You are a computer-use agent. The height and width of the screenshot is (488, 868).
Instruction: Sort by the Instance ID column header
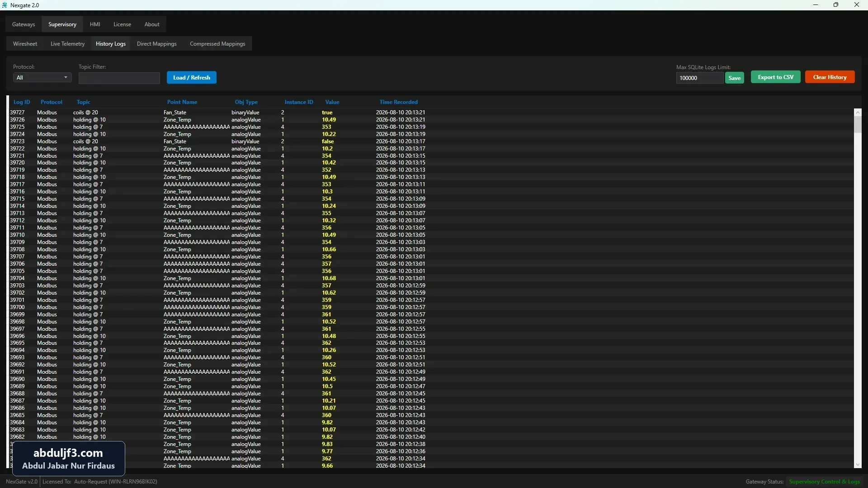[299, 102]
